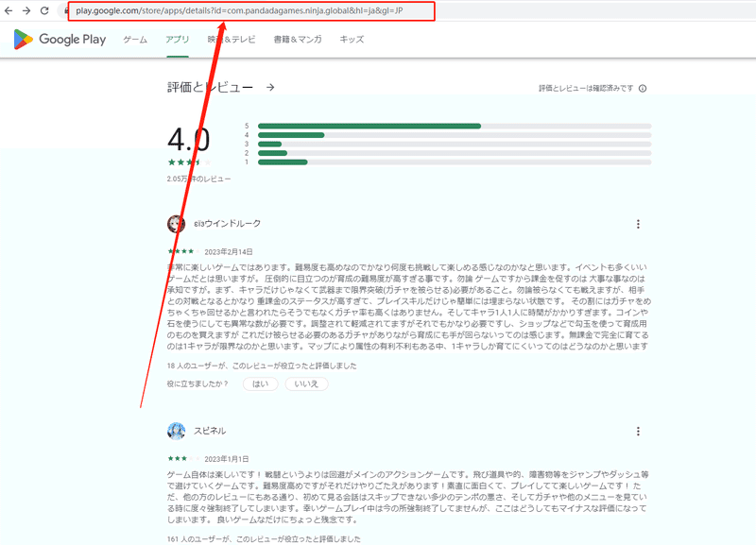This screenshot has width=756, height=545.
Task: Click the 5-star rating bar
Action: click(x=455, y=126)
